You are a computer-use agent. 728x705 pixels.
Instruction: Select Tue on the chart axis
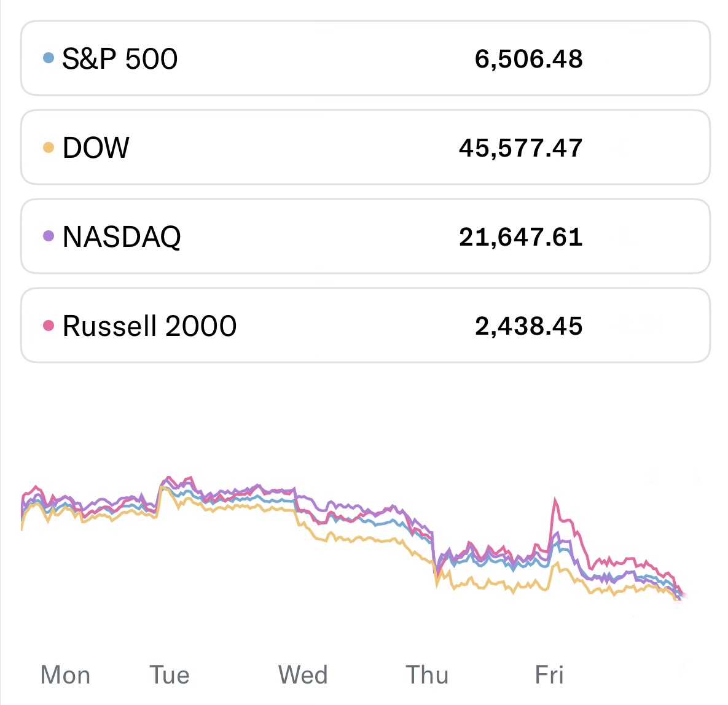tap(170, 675)
